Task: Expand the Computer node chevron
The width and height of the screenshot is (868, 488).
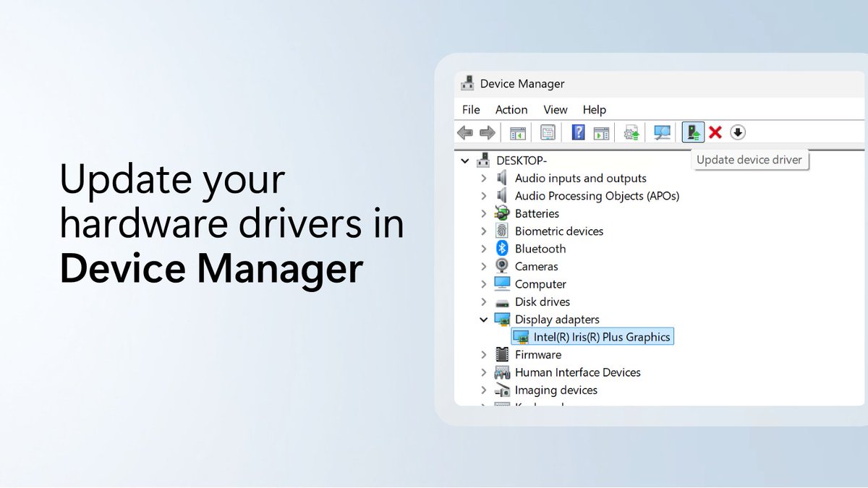Action: click(484, 284)
